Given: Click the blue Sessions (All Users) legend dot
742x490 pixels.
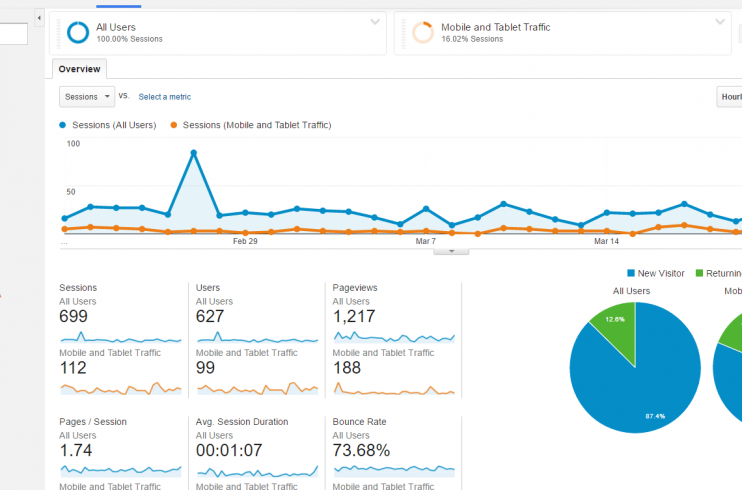Looking at the screenshot, I should [x=62, y=125].
